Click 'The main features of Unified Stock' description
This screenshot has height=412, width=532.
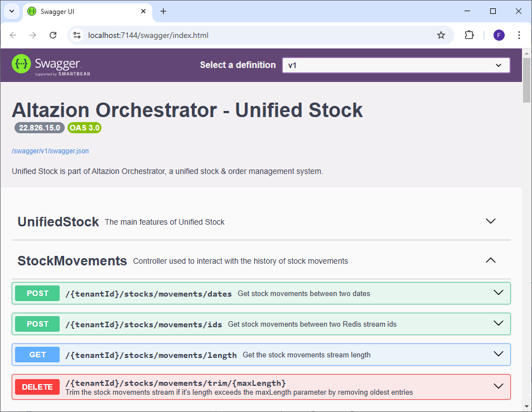[165, 222]
